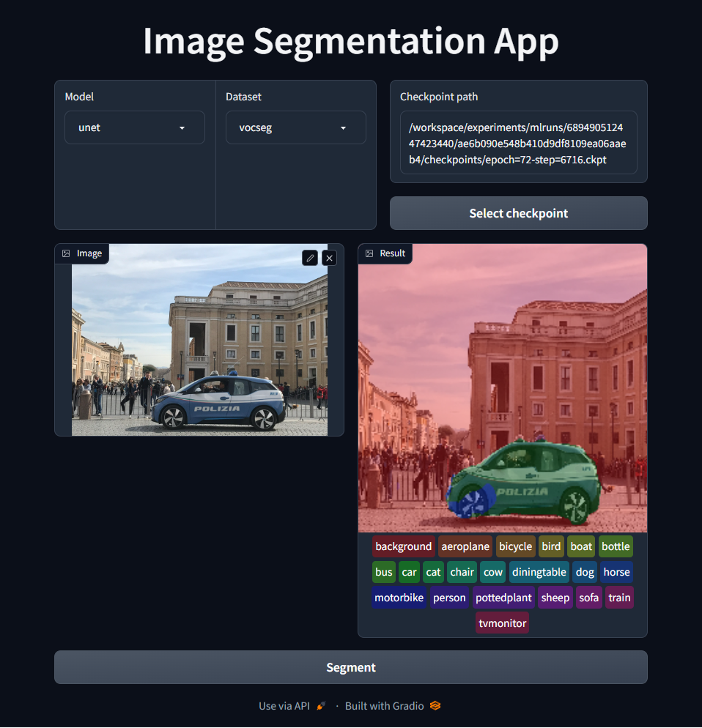The image size is (702, 728).
Task: Open the Built with Gradio link
Action: tap(393, 706)
